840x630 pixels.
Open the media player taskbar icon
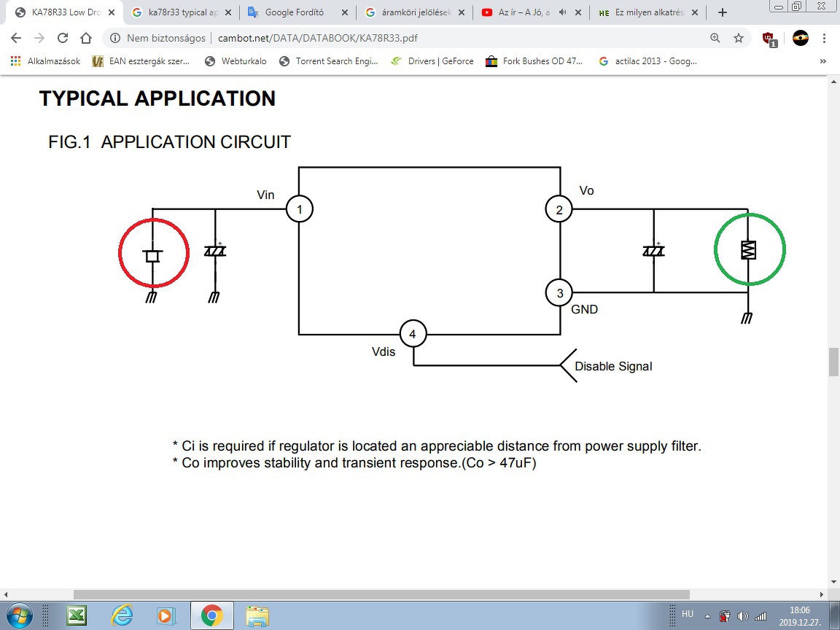pos(166,615)
